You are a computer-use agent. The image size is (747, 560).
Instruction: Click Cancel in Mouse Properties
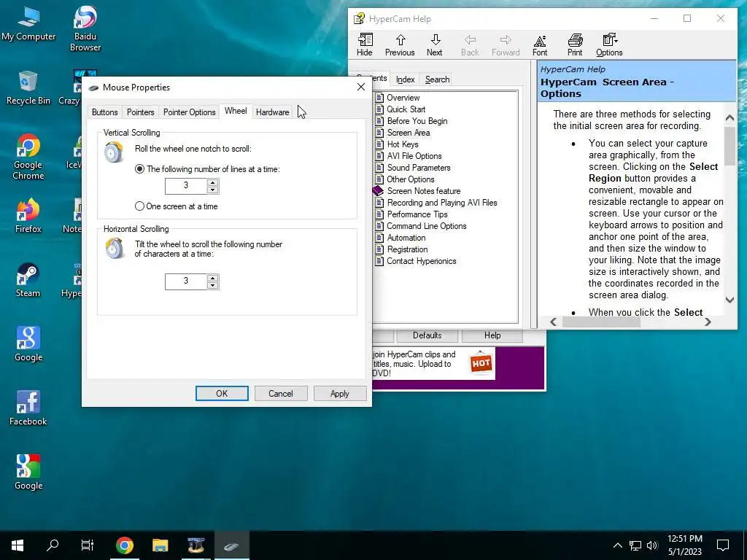pos(281,393)
